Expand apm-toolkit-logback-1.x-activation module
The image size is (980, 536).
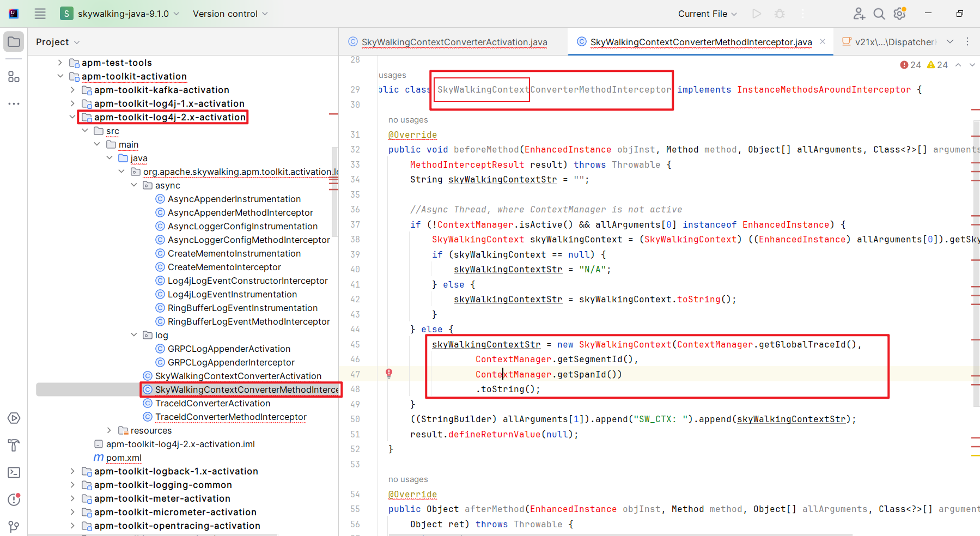72,471
